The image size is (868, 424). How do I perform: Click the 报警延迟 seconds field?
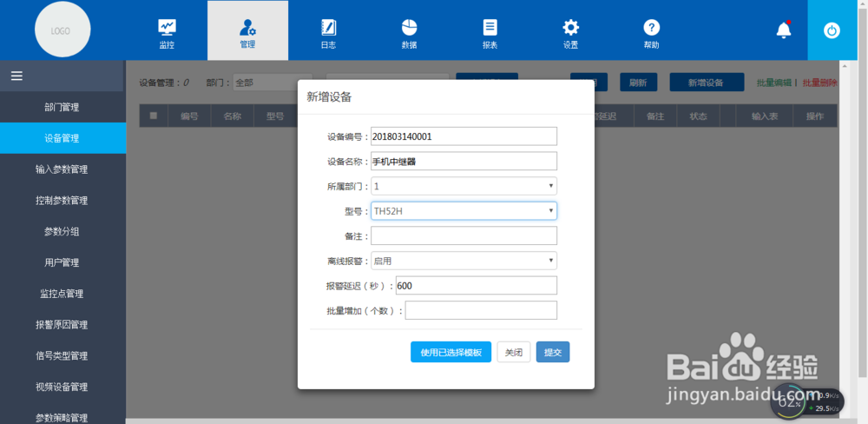[x=476, y=286]
